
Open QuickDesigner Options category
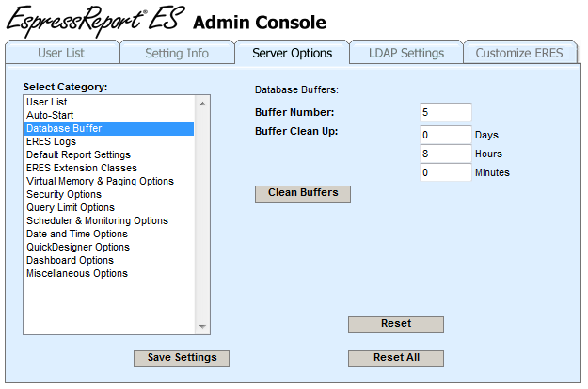109,247
